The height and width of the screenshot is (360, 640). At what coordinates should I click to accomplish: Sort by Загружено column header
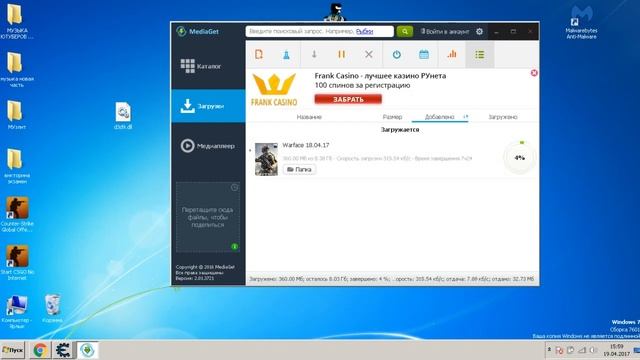503,117
